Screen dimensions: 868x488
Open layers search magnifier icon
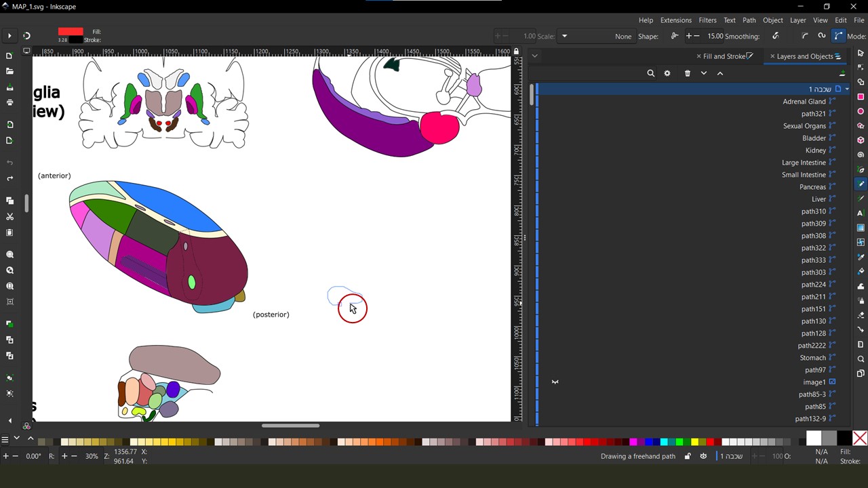point(650,73)
